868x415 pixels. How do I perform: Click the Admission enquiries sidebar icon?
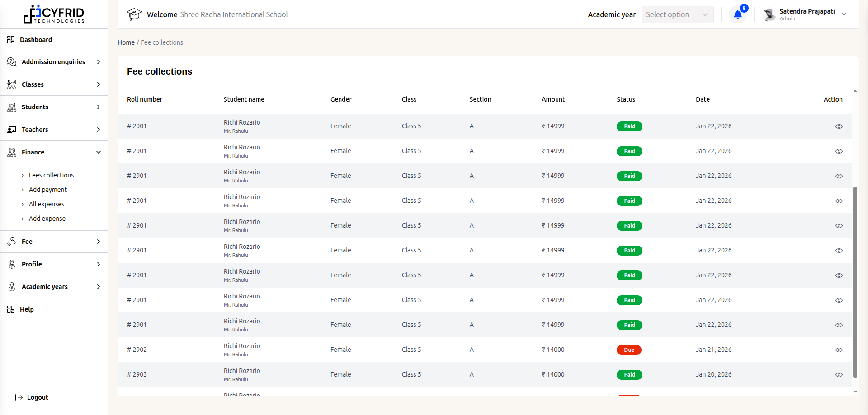pos(11,62)
